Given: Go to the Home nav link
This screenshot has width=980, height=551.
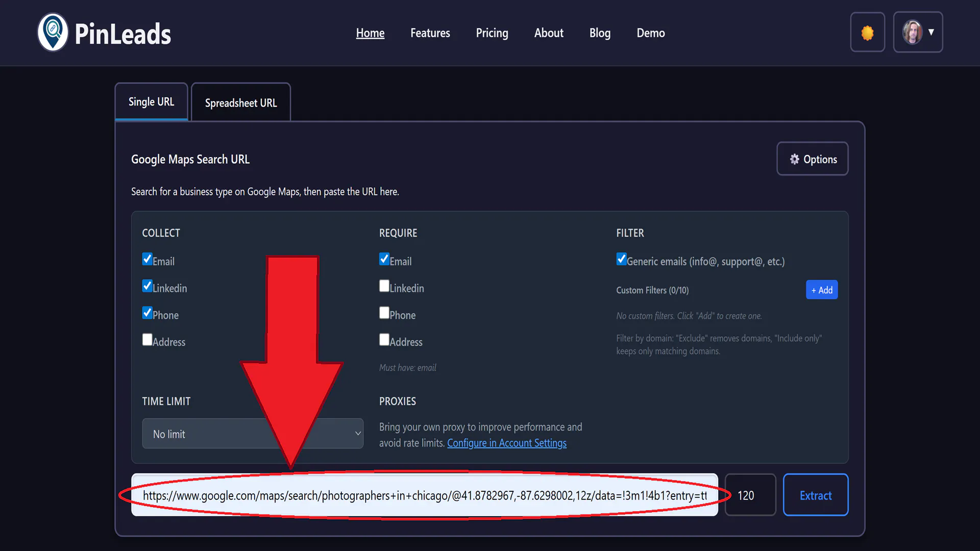Looking at the screenshot, I should coord(370,33).
